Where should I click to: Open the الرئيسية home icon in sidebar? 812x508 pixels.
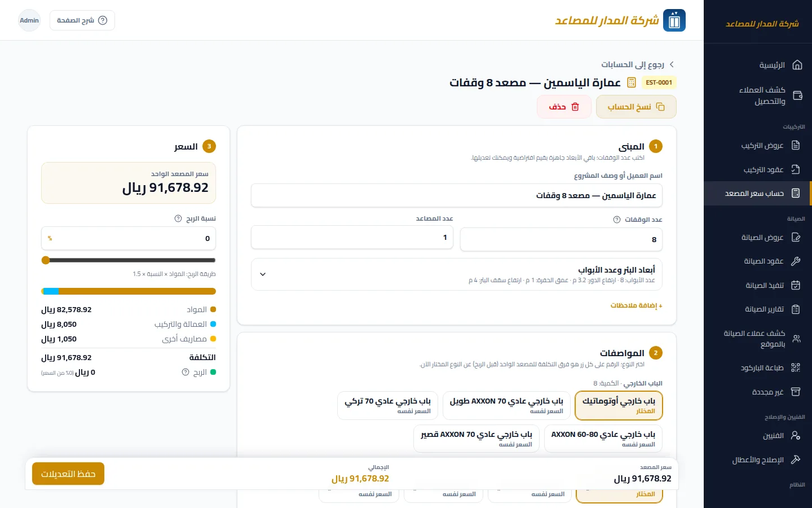pos(797,65)
